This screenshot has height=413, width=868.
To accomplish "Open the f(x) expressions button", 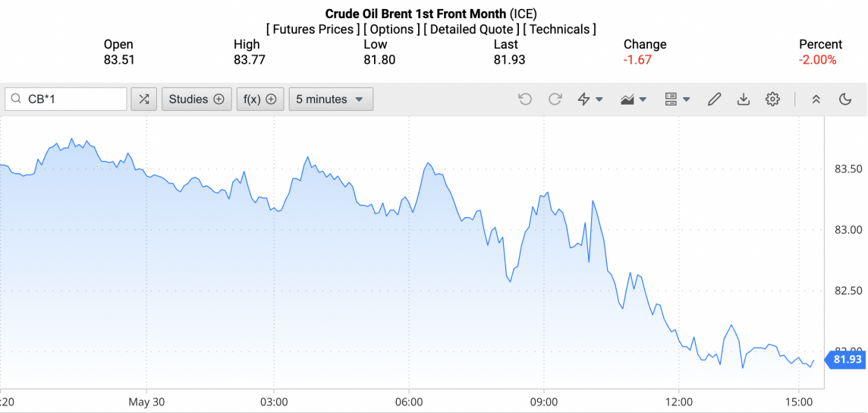I will pos(259,99).
